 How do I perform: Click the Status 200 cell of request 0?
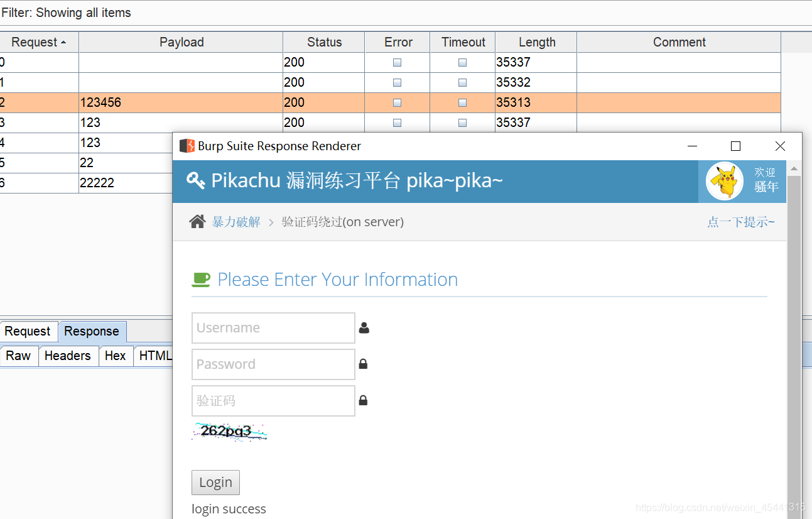[x=323, y=62]
